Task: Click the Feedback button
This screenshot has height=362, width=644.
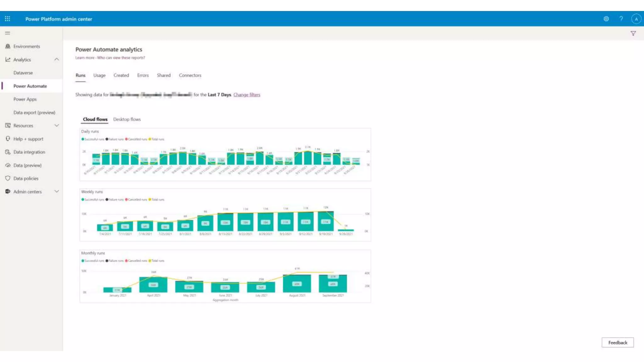Action: click(617, 343)
